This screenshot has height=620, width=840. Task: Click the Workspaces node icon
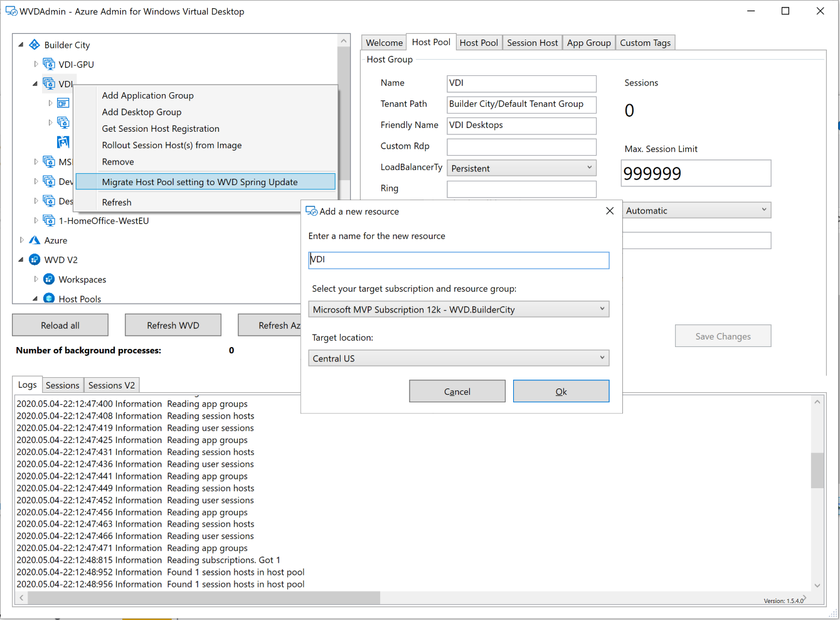tap(49, 279)
